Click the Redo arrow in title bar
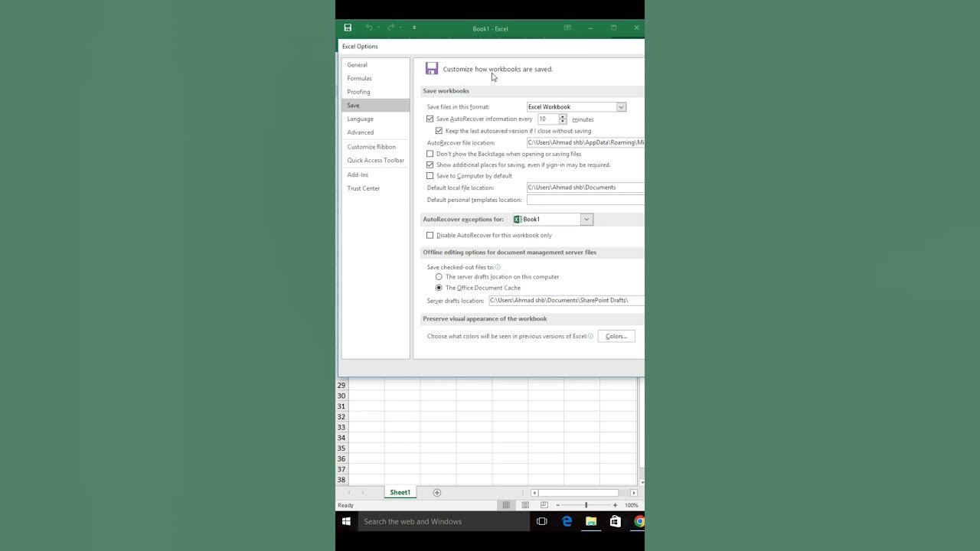This screenshot has width=980, height=551. click(x=390, y=28)
